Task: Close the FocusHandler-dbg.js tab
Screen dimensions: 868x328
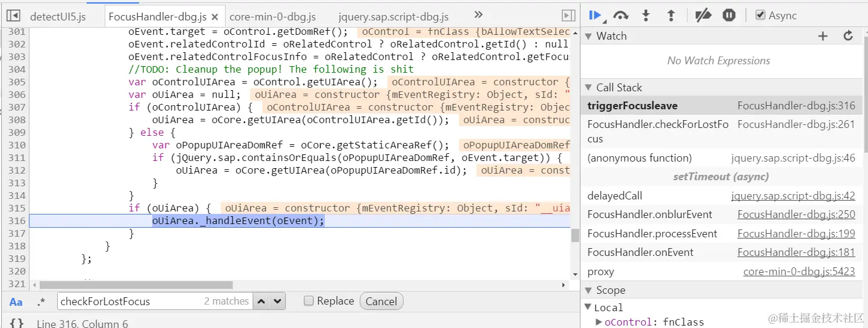Action: pos(214,17)
